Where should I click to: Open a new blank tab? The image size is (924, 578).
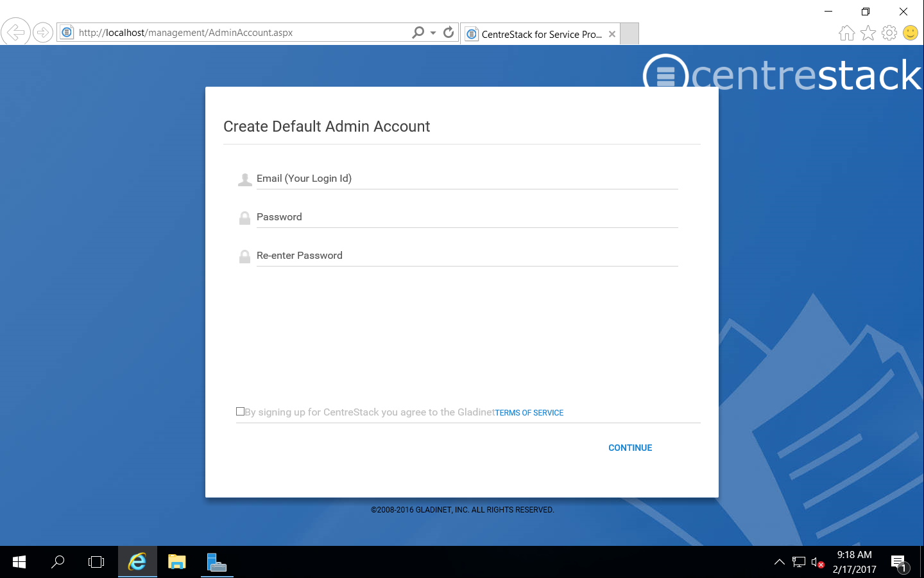pos(629,34)
